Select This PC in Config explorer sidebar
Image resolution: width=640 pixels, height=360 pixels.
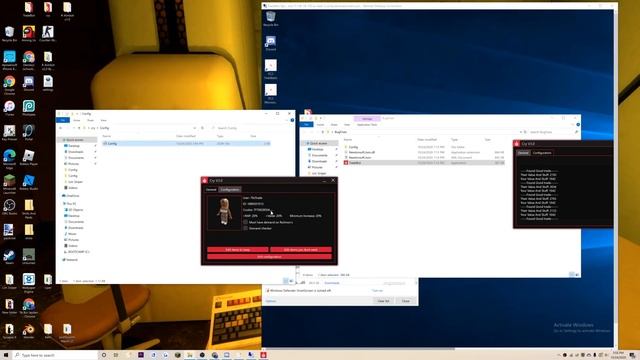pos(71,203)
